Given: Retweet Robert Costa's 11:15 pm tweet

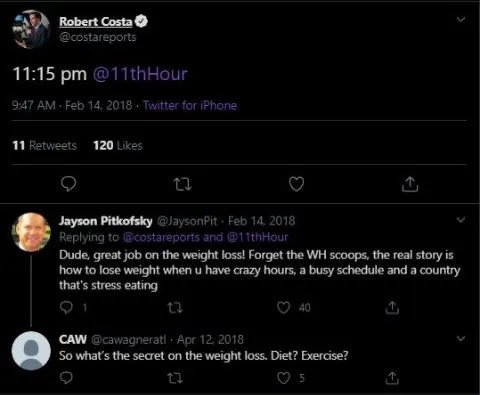Looking at the screenshot, I should (x=183, y=184).
